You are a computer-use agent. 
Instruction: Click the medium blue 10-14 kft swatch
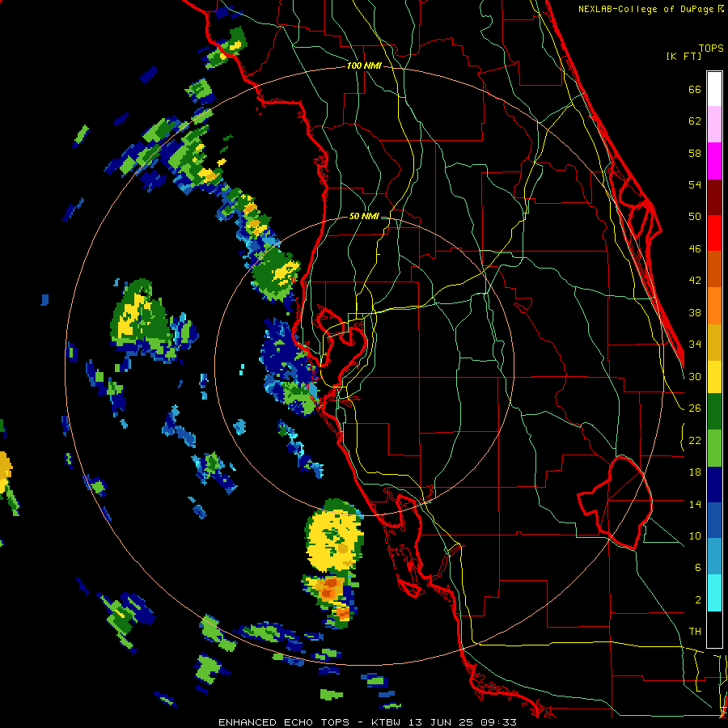pos(714,520)
